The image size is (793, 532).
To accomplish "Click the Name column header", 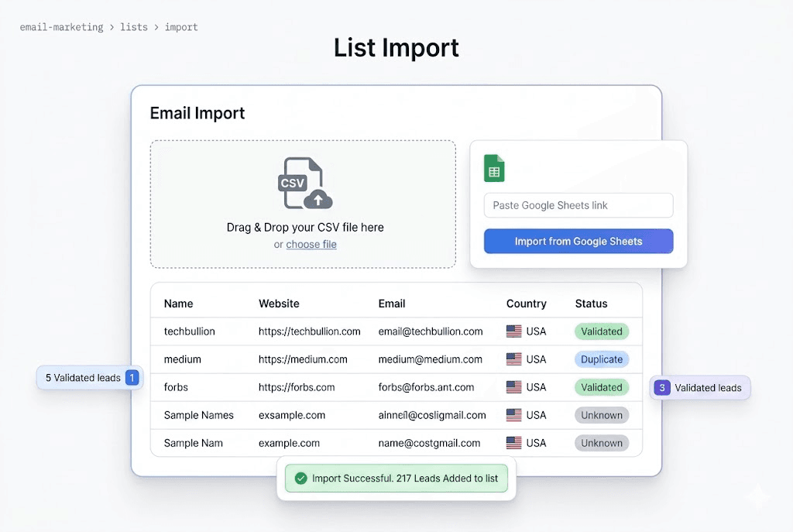I will tap(179, 304).
